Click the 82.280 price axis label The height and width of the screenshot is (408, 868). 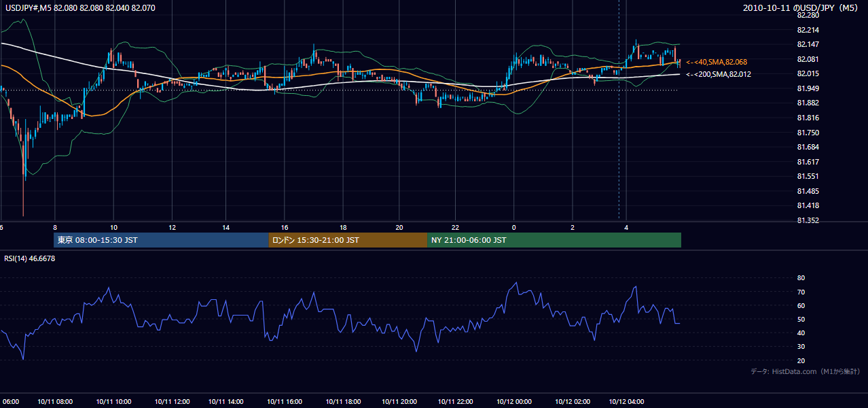point(808,15)
